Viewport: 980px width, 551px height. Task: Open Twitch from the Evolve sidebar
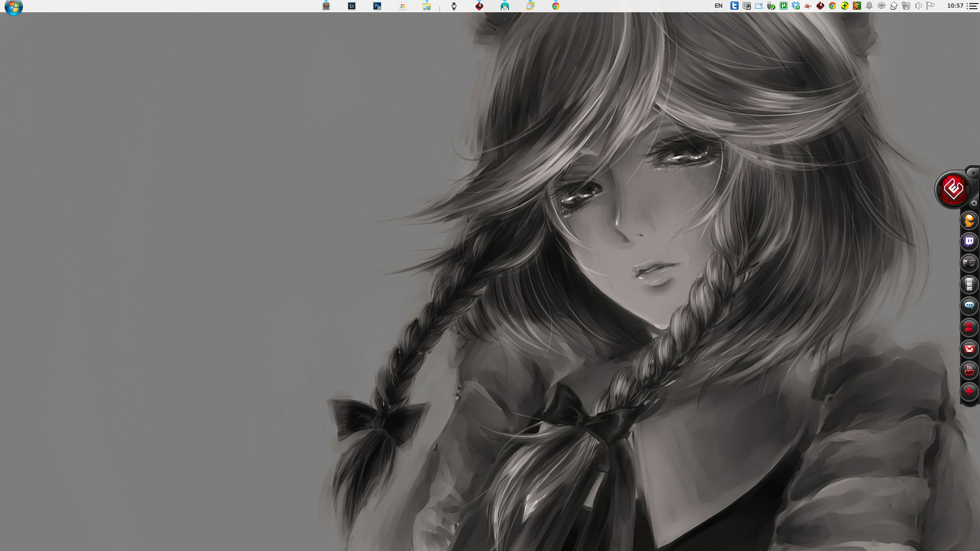(969, 241)
